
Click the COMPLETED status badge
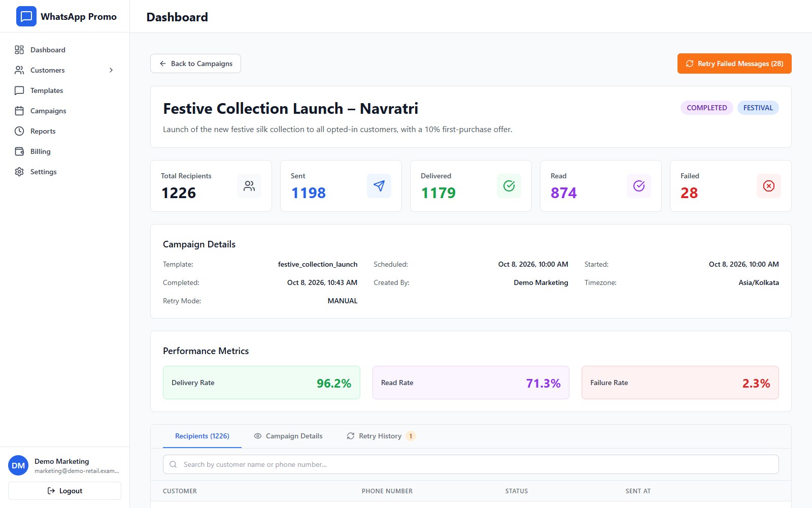pyautogui.click(x=706, y=108)
